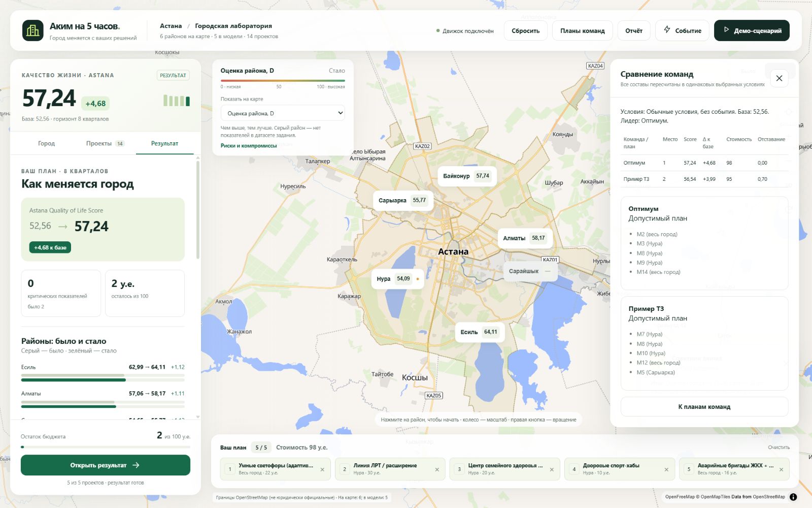Image resolution: width=812 pixels, height=508 pixels.
Task: Click Очистить to clear the plan
Action: (x=779, y=447)
